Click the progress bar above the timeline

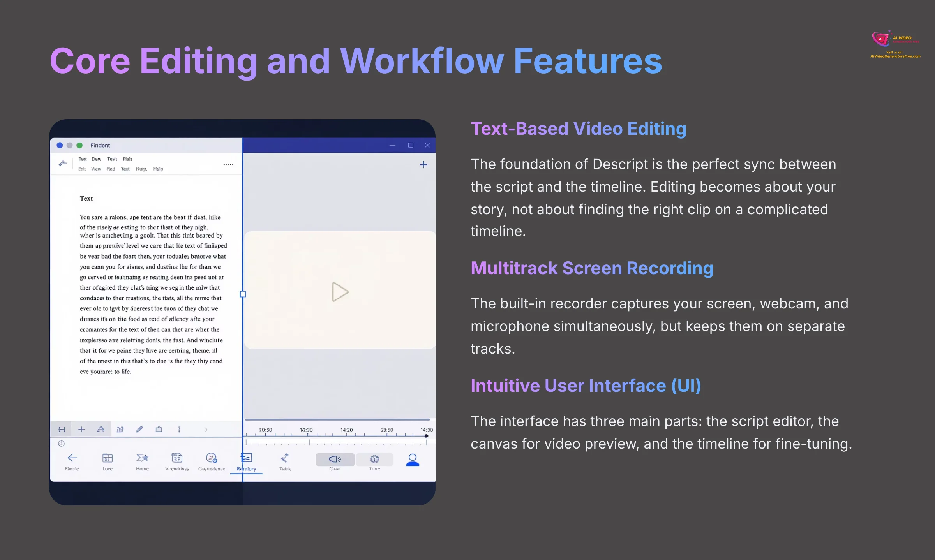(337, 419)
